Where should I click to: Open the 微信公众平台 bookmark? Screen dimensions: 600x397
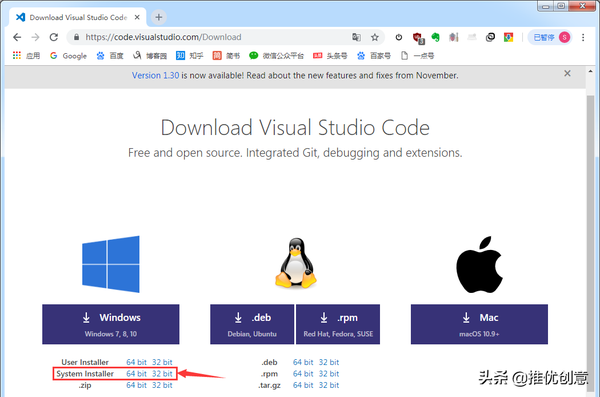pos(276,56)
